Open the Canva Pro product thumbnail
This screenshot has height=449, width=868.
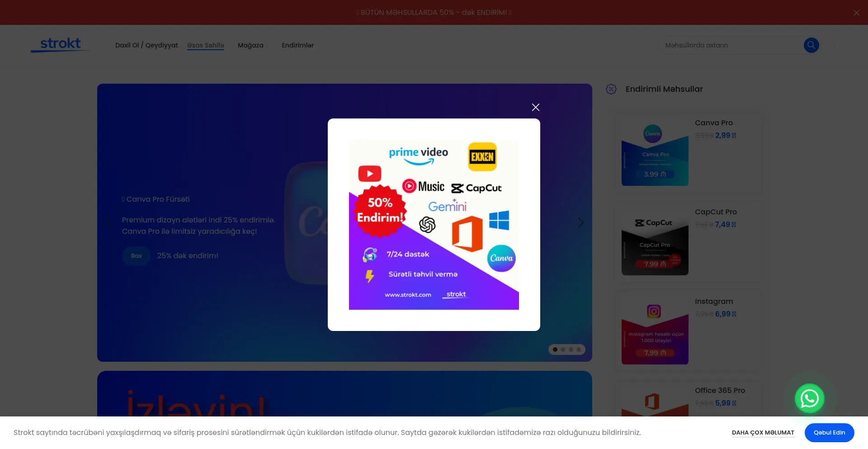[655, 152]
